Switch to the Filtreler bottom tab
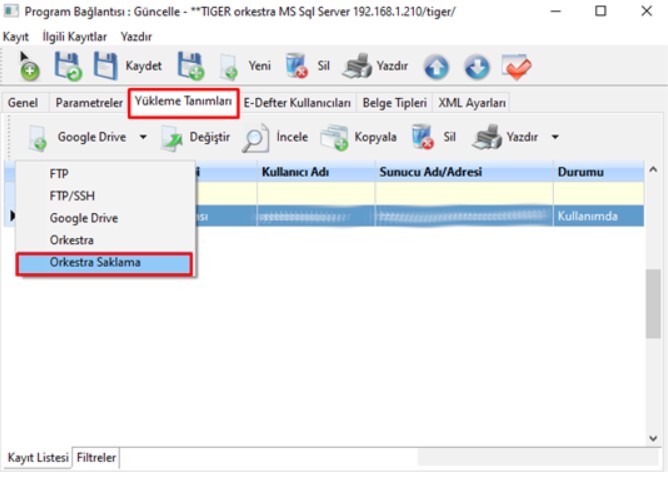This screenshot has width=668, height=477. coord(97,458)
